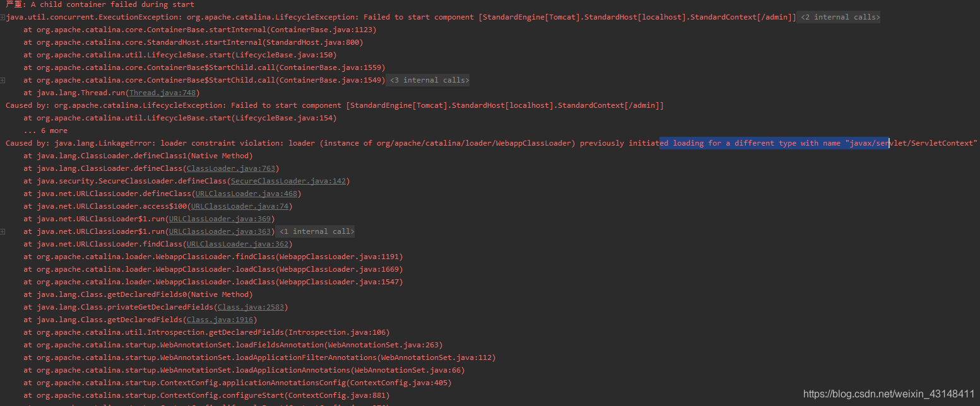Click the WebappClassLoader.findClass(WebappClassLoader.java:1191) line
Image resolution: width=980 pixels, height=406 pixels.
213,257
